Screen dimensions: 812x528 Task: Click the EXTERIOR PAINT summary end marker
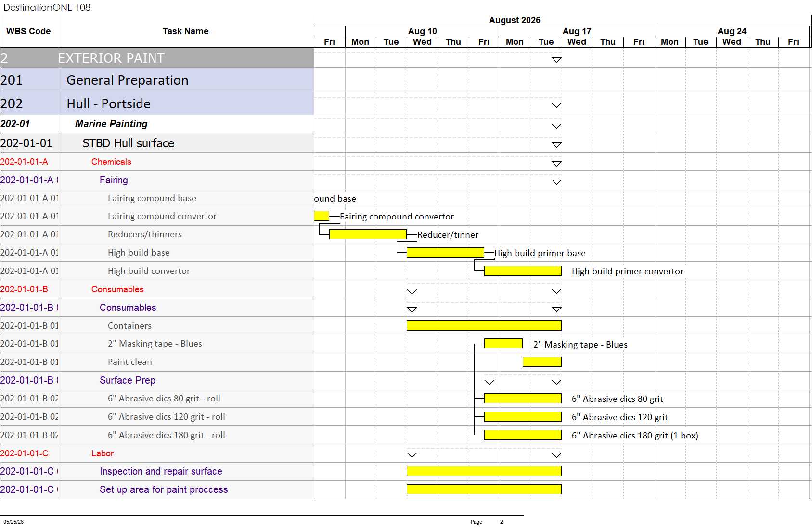tap(556, 60)
